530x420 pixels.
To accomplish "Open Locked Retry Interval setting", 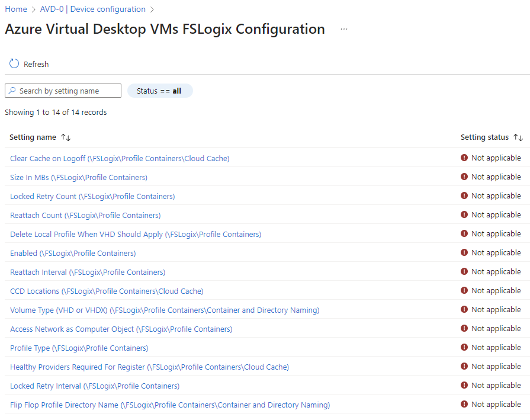I will (x=95, y=386).
